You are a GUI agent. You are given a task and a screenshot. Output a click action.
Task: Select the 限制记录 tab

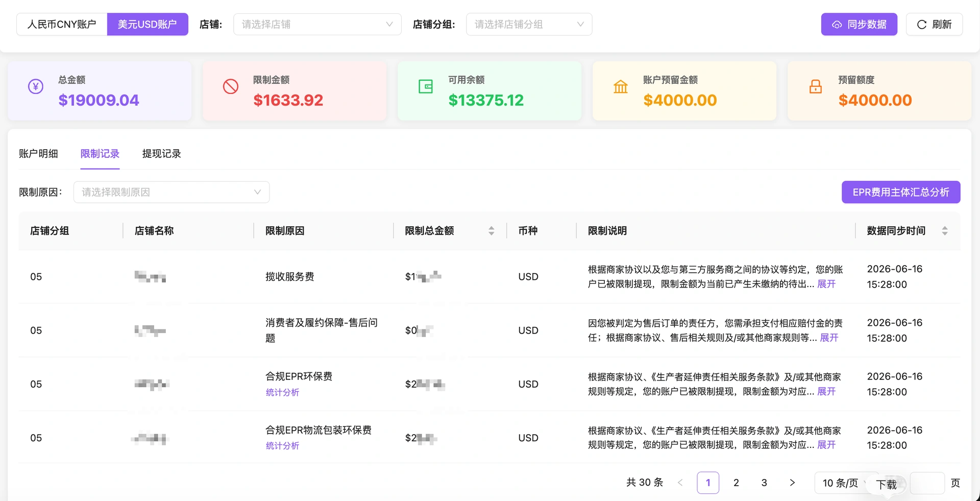tap(100, 154)
